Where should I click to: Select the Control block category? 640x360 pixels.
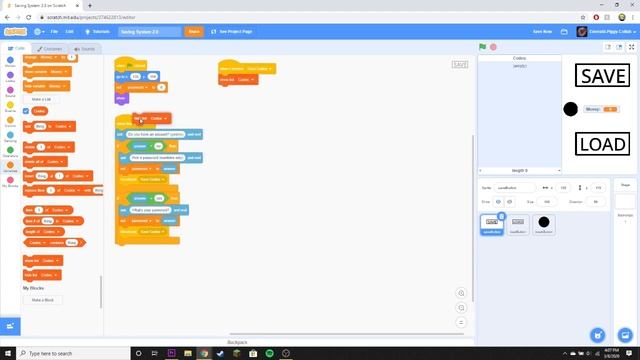pos(10,122)
